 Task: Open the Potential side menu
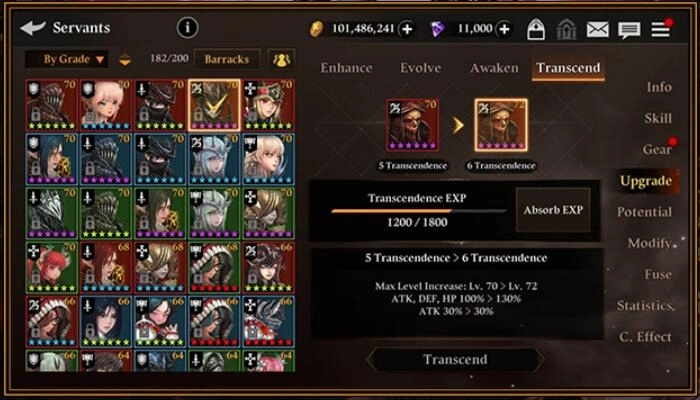[644, 212]
